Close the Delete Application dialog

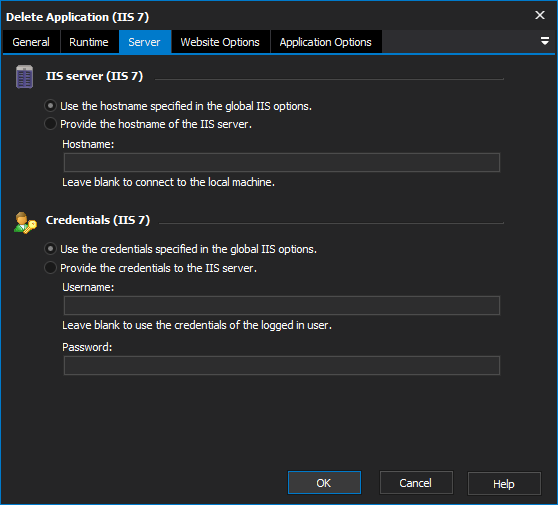540,15
